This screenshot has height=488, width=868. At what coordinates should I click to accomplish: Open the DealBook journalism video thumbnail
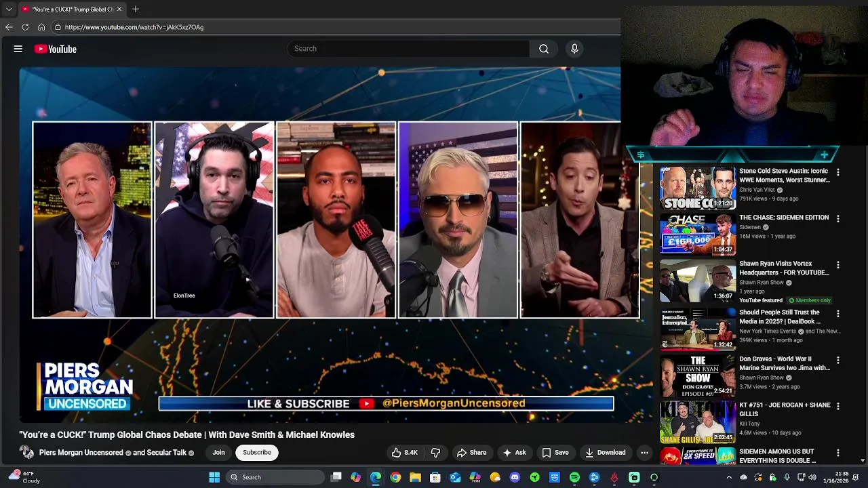coord(697,329)
